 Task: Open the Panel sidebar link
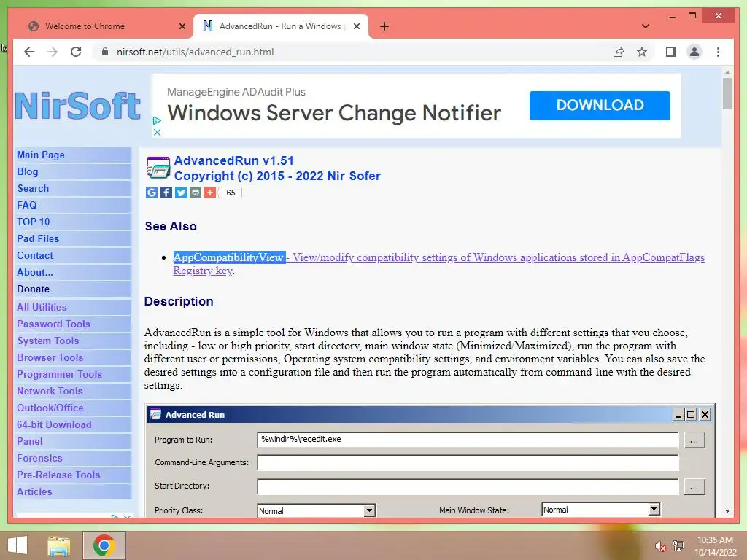click(x=29, y=441)
